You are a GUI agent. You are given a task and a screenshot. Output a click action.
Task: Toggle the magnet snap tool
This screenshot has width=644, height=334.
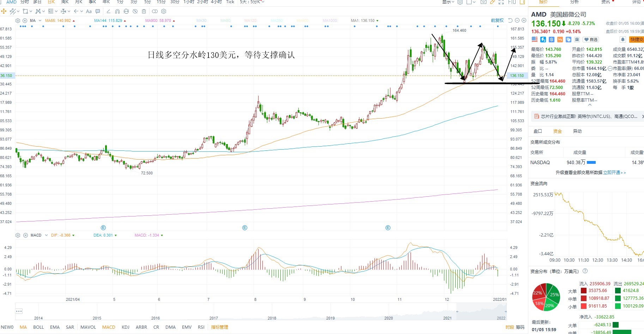tap(117, 11)
